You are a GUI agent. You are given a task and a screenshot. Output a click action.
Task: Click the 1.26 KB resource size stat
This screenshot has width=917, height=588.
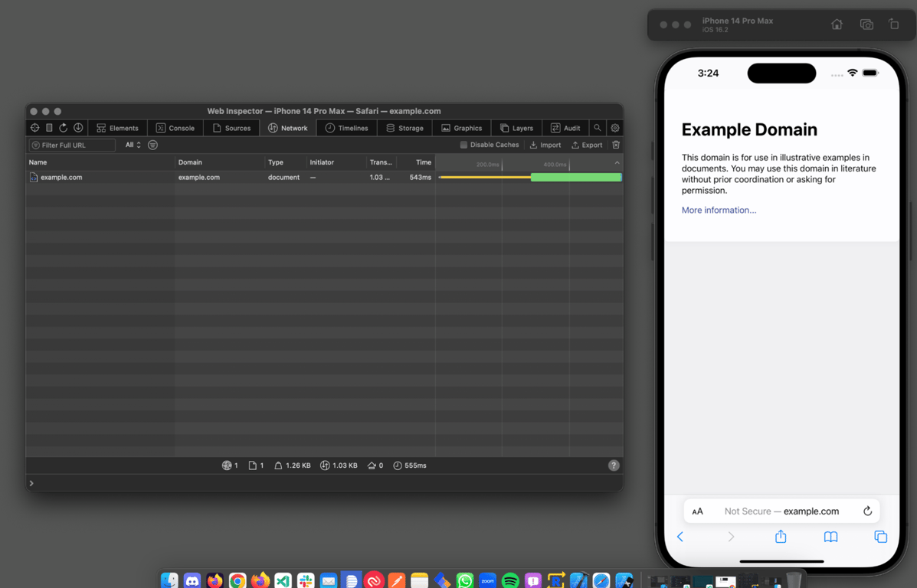pyautogui.click(x=293, y=465)
